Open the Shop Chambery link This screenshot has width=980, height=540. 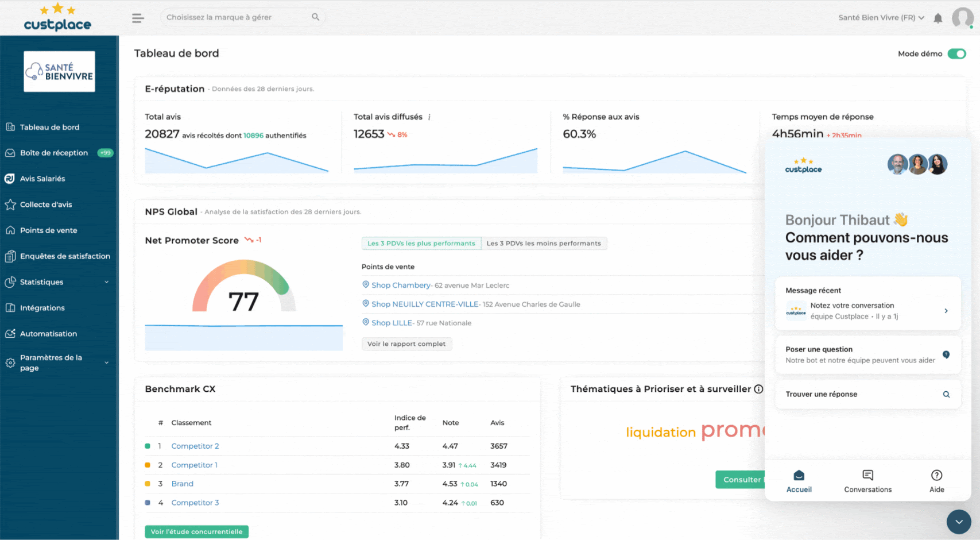pos(401,286)
